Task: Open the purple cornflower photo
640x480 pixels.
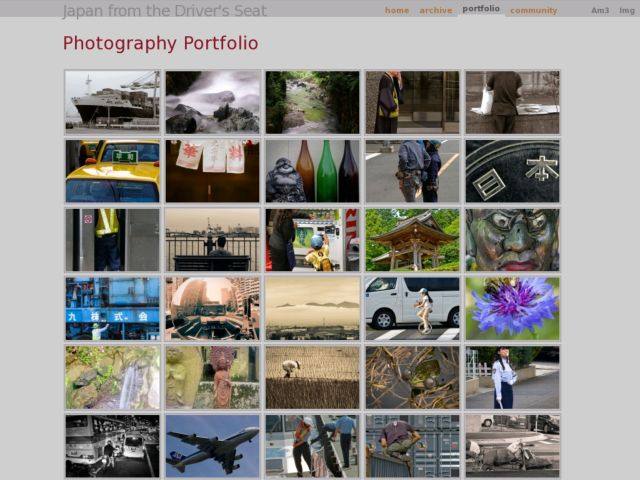Action: click(513, 309)
